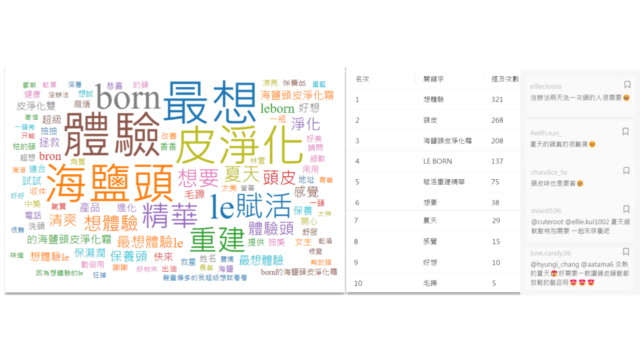
Task: Open the miao0106 comment text
Action: pos(580,226)
